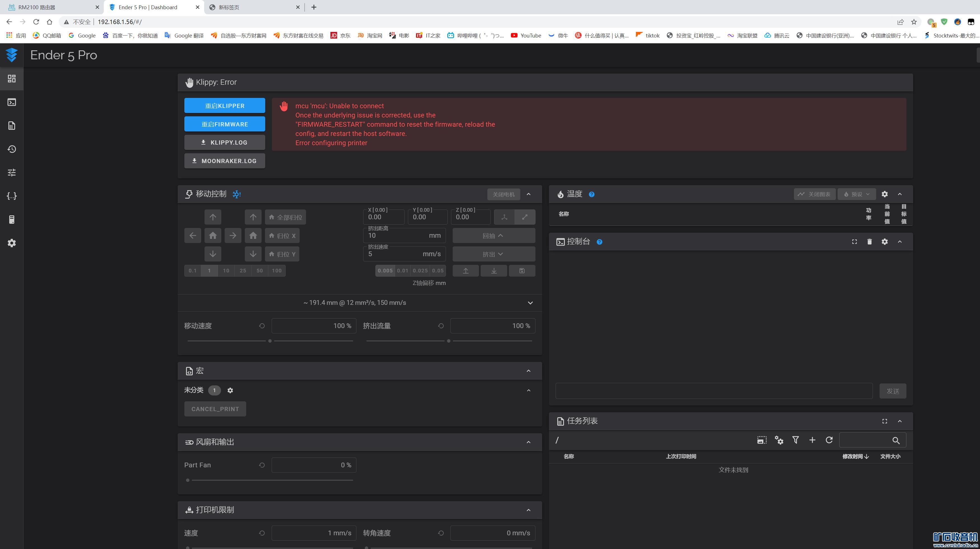Collapse the uncategorized macro group
This screenshot has width=980, height=549.
pos(528,390)
